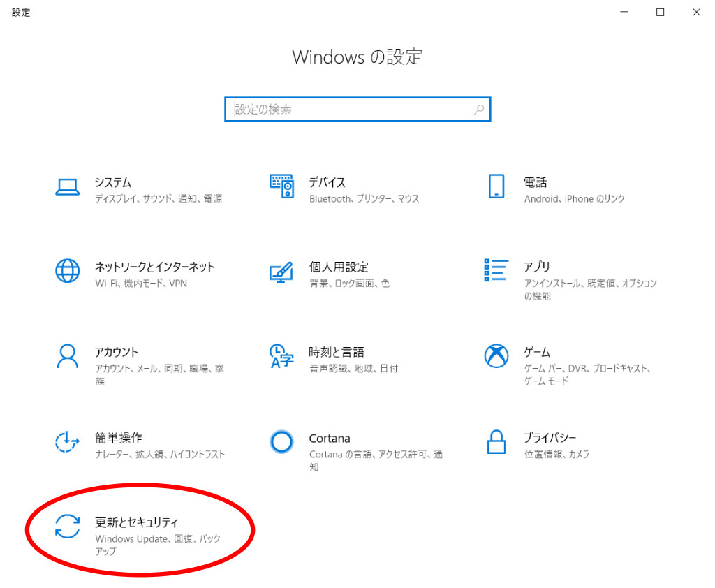Open the 個人用設定 title
The image size is (715, 588).
click(339, 267)
